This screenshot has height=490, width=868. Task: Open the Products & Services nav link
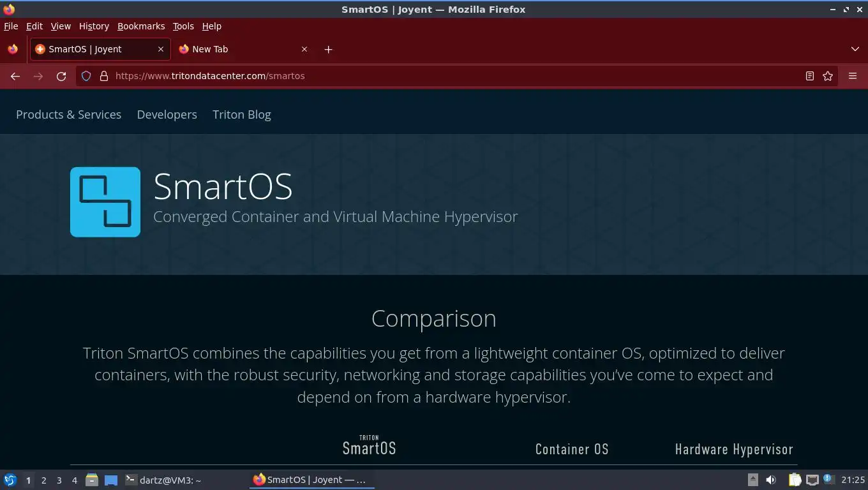tap(68, 115)
